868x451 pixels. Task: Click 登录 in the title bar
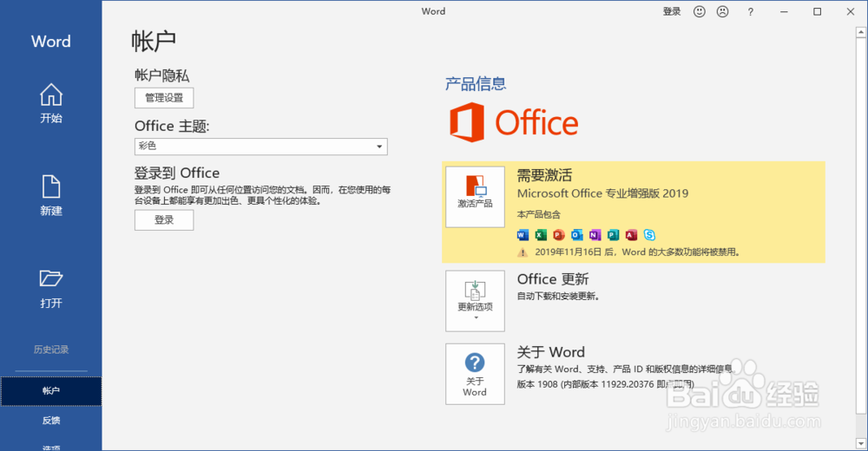tap(672, 11)
